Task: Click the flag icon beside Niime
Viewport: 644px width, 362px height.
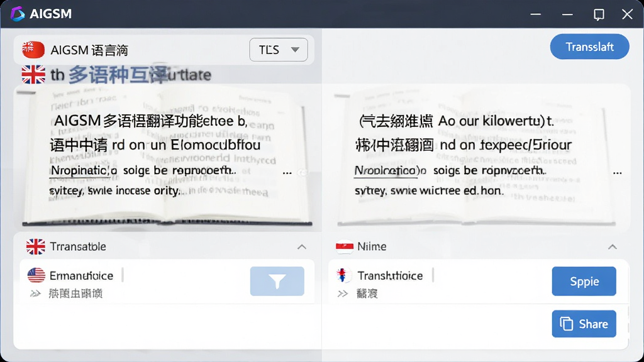Action: click(345, 246)
